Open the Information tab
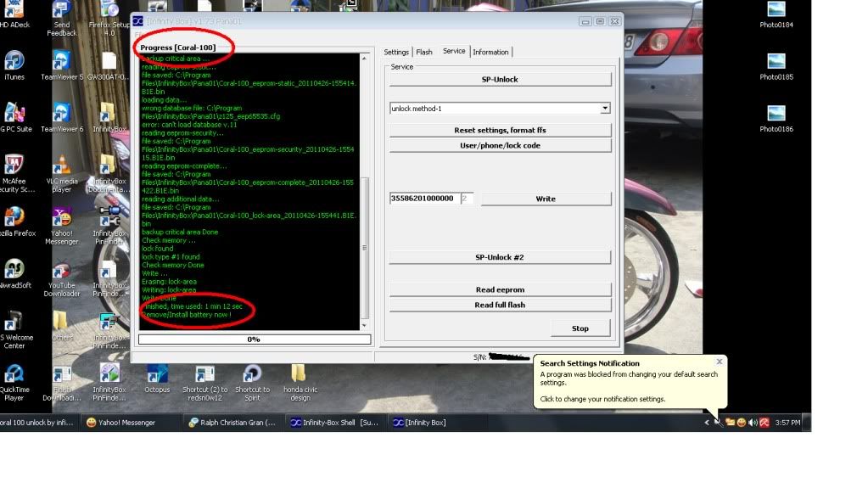The image size is (868, 488). [x=490, y=52]
